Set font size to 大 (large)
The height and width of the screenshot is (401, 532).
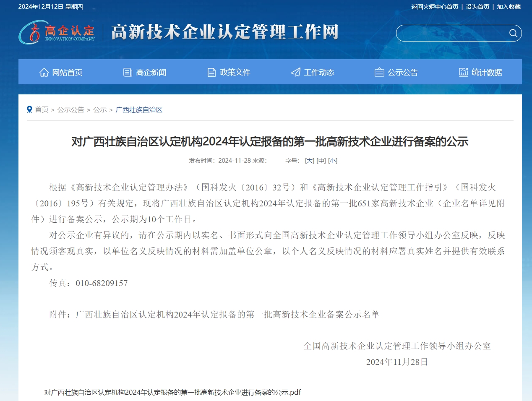click(x=310, y=161)
